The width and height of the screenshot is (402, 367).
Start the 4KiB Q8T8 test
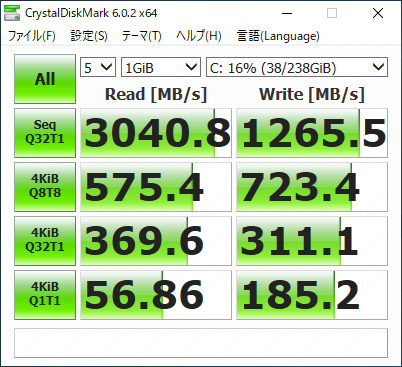45,187
